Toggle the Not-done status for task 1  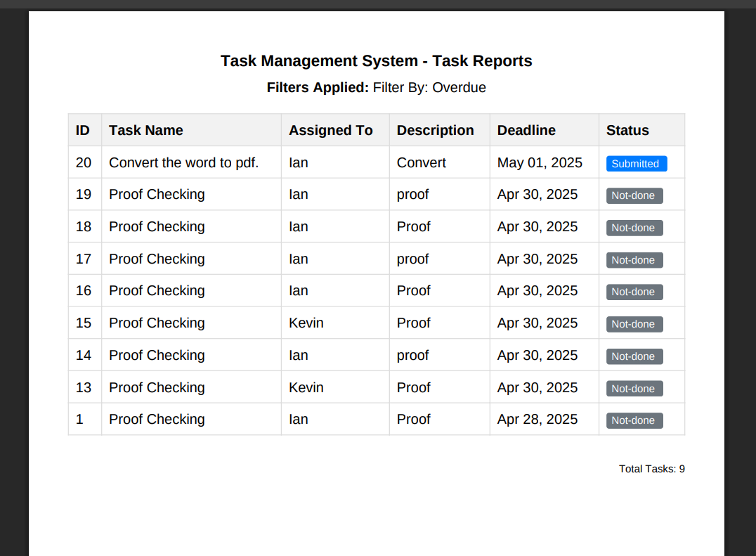634,420
